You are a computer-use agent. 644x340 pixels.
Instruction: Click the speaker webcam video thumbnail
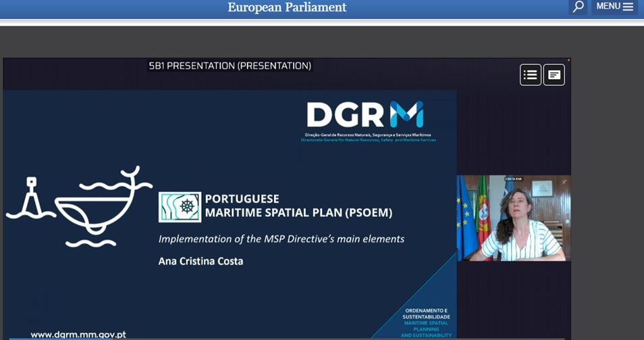(x=514, y=218)
